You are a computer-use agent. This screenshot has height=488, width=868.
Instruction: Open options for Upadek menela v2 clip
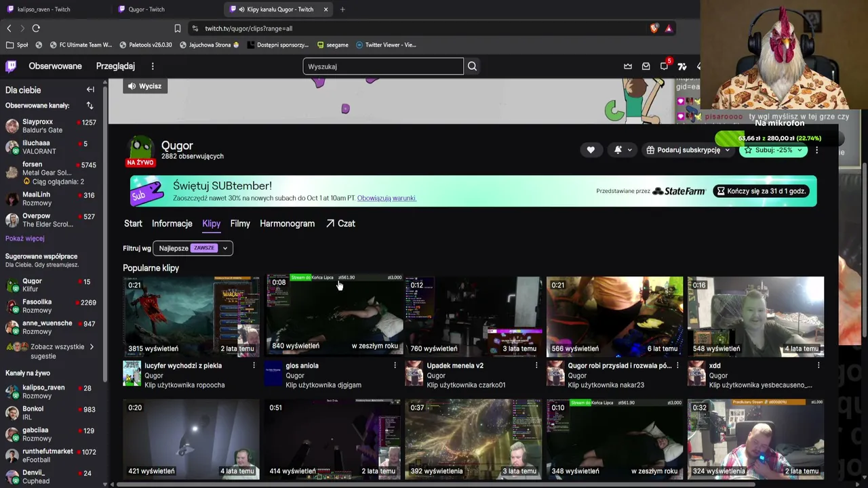click(x=536, y=365)
